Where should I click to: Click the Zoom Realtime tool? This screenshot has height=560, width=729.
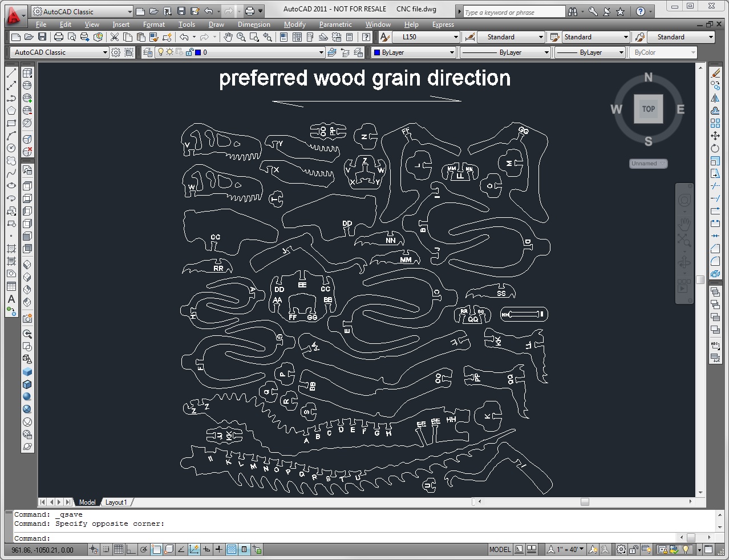click(241, 37)
